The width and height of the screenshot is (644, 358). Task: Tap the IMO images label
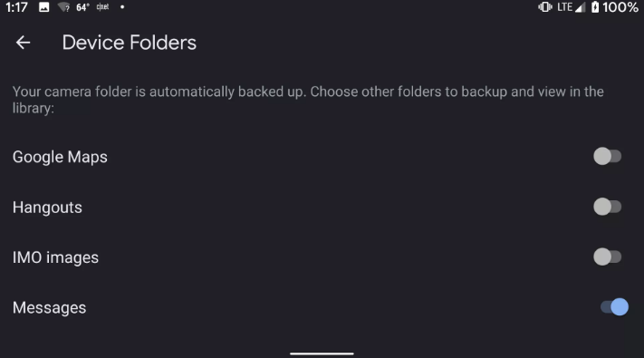pyautogui.click(x=55, y=257)
